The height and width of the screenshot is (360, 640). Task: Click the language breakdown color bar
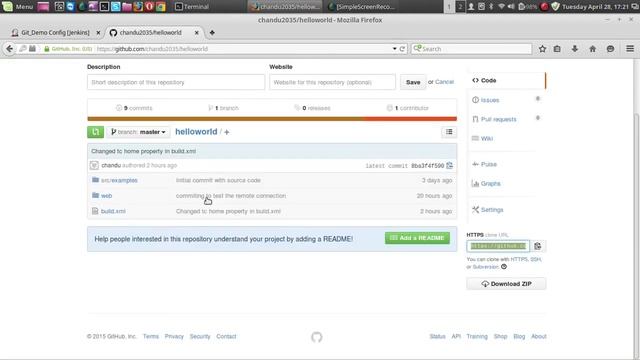click(272, 119)
